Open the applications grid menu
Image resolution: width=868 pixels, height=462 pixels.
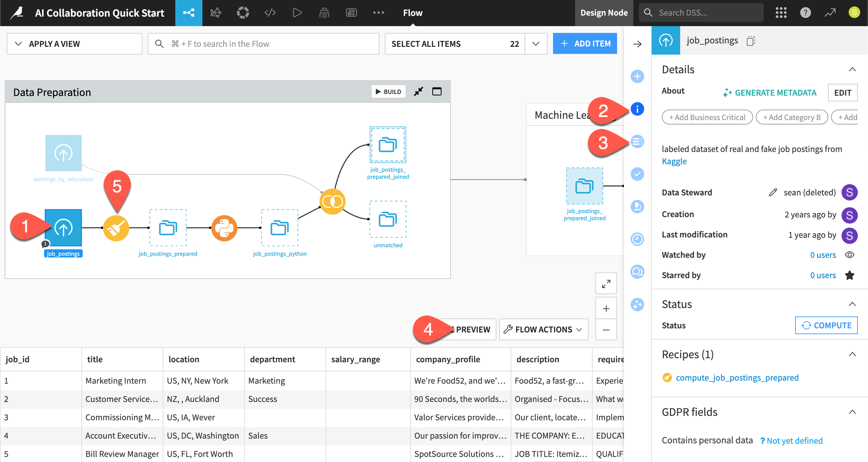pos(781,13)
